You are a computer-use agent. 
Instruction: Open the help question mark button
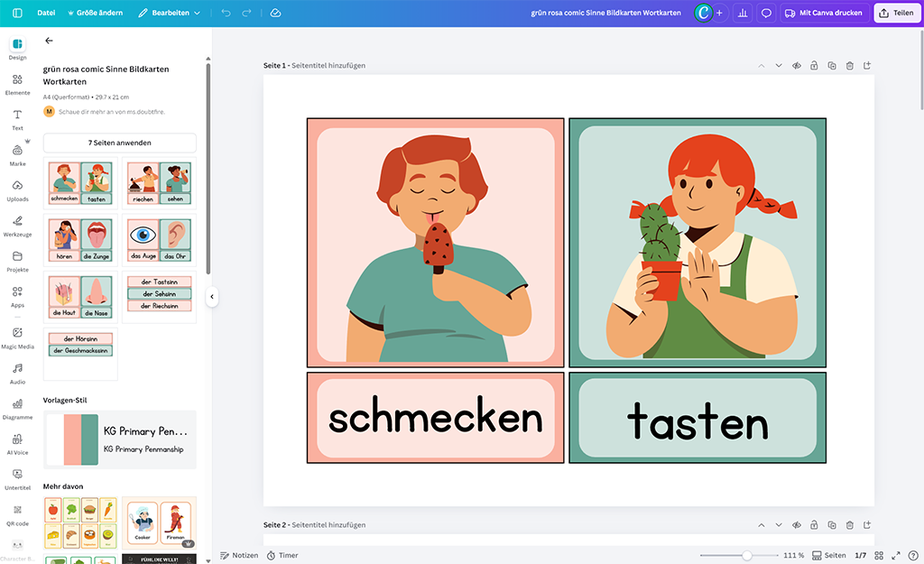click(913, 555)
